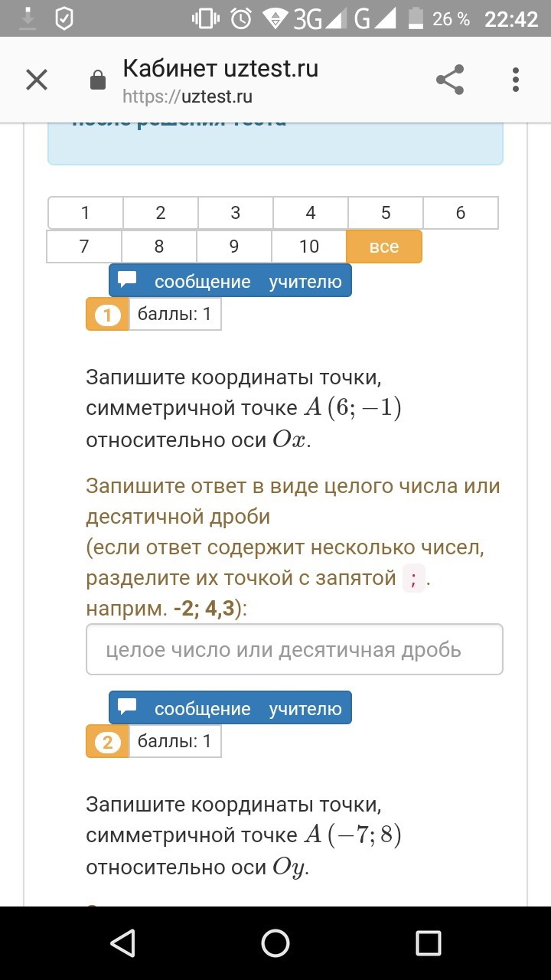Jump to question 10

(x=309, y=247)
